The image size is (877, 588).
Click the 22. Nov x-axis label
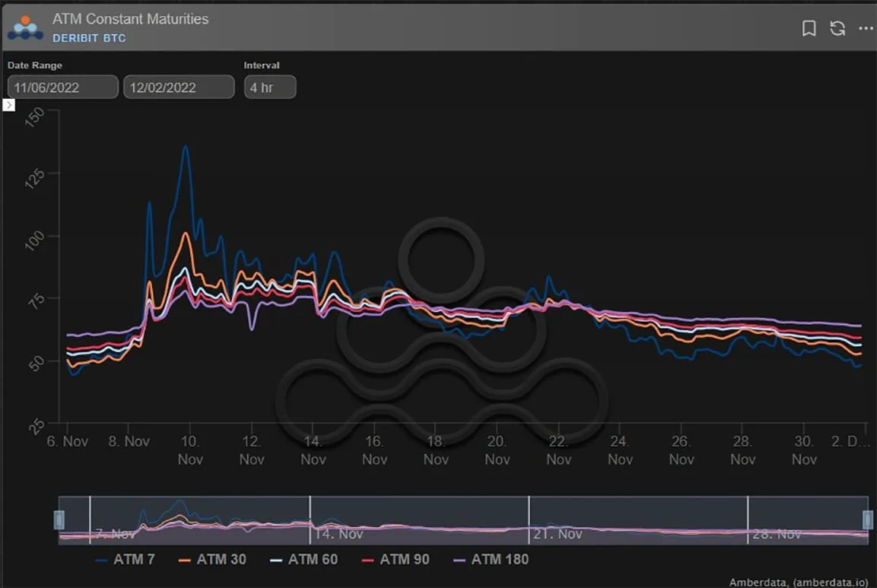click(x=558, y=450)
